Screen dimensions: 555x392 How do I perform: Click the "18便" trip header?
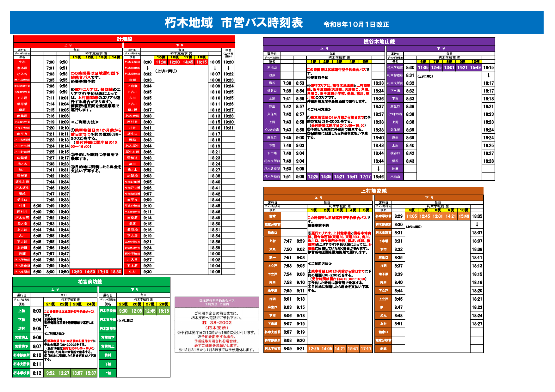click(201, 57)
